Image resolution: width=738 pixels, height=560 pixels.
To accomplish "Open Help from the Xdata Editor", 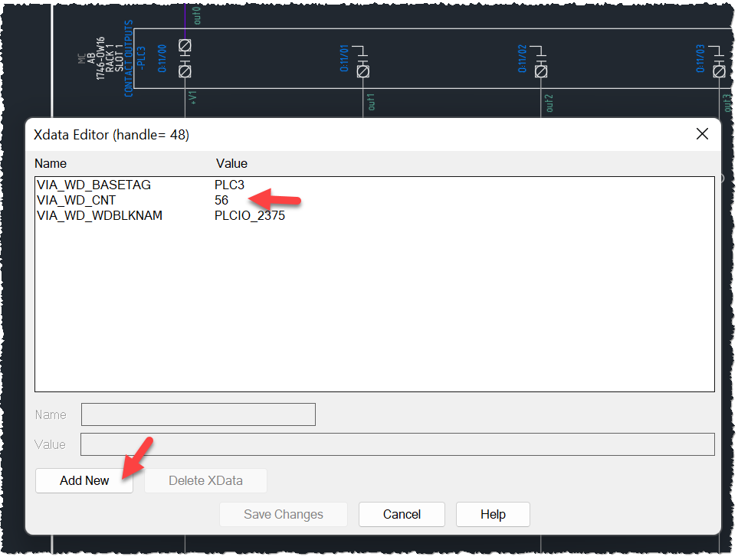I will pyautogui.click(x=492, y=514).
